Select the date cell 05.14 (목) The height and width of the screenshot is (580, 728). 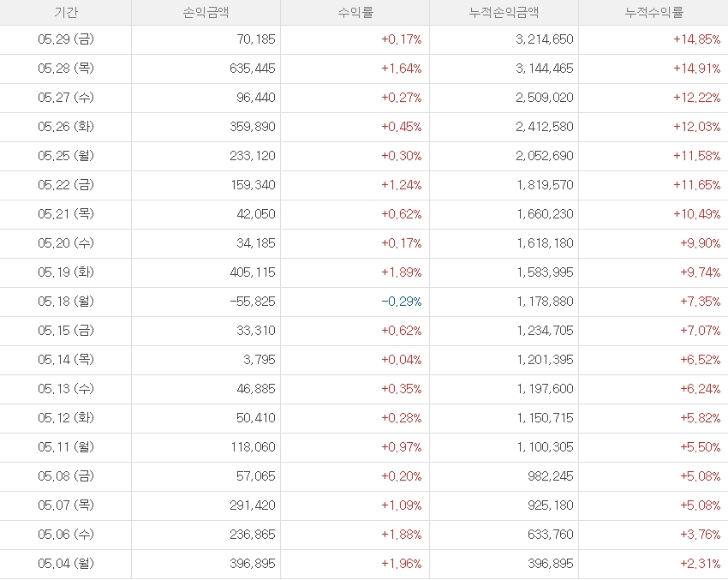(x=66, y=360)
